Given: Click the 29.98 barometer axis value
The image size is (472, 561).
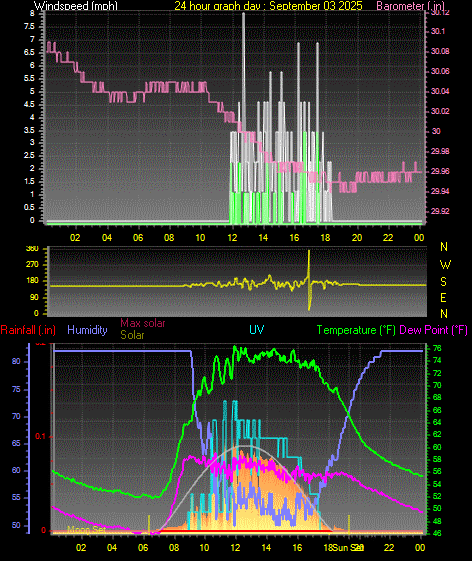Looking at the screenshot, I should click(440, 151).
